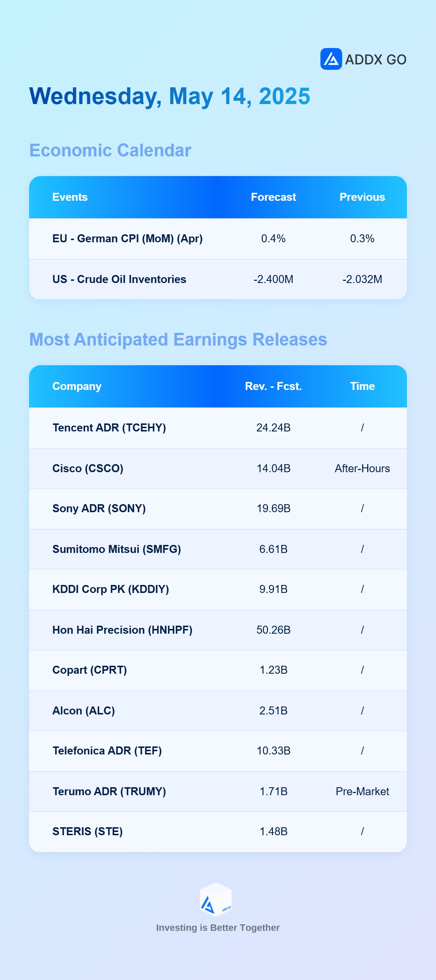The height and width of the screenshot is (980, 436).
Task: Click Cisco's After-Hours time label
Action: point(362,469)
